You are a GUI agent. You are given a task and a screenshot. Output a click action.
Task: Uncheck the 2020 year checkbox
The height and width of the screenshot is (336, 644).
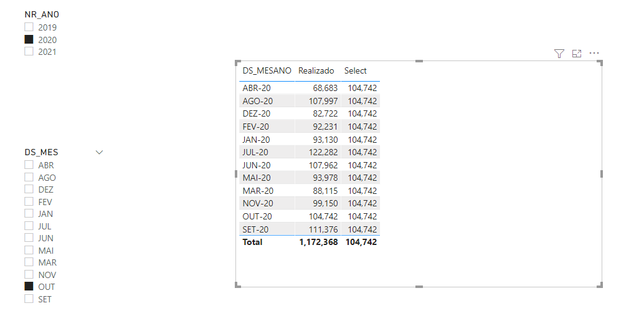click(29, 39)
